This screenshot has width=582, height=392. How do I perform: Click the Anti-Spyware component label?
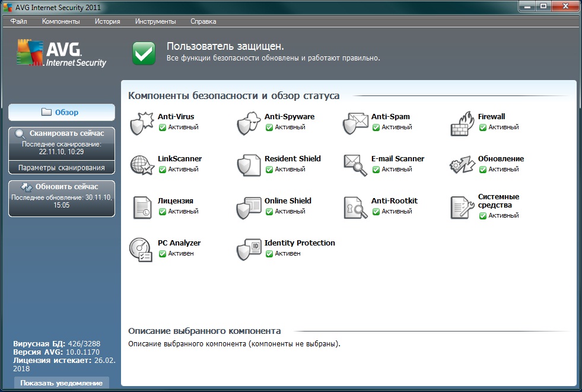(290, 116)
